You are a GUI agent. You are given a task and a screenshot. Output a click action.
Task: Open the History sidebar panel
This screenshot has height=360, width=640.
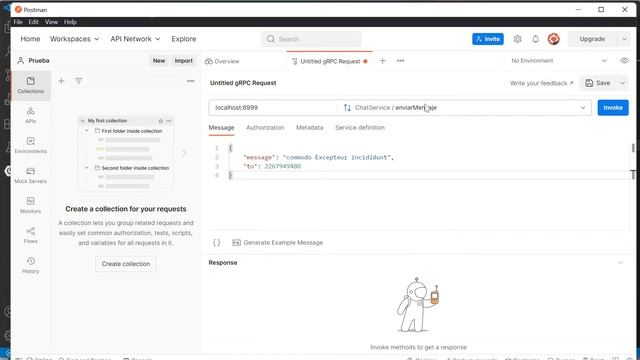[31, 265]
